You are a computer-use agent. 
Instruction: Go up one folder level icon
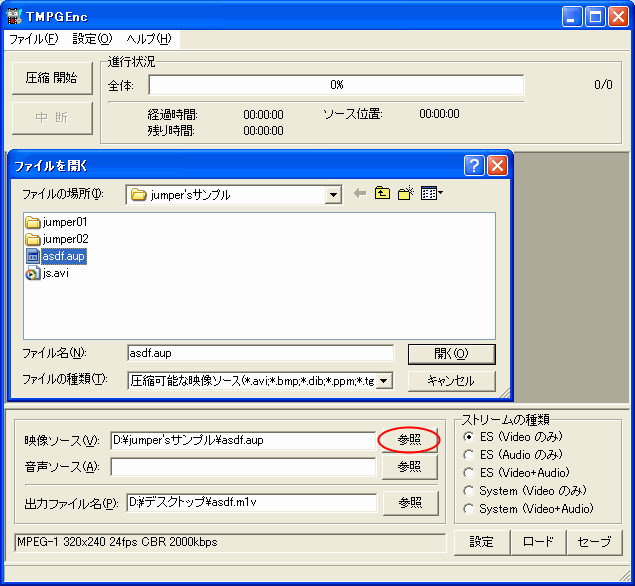(x=382, y=194)
